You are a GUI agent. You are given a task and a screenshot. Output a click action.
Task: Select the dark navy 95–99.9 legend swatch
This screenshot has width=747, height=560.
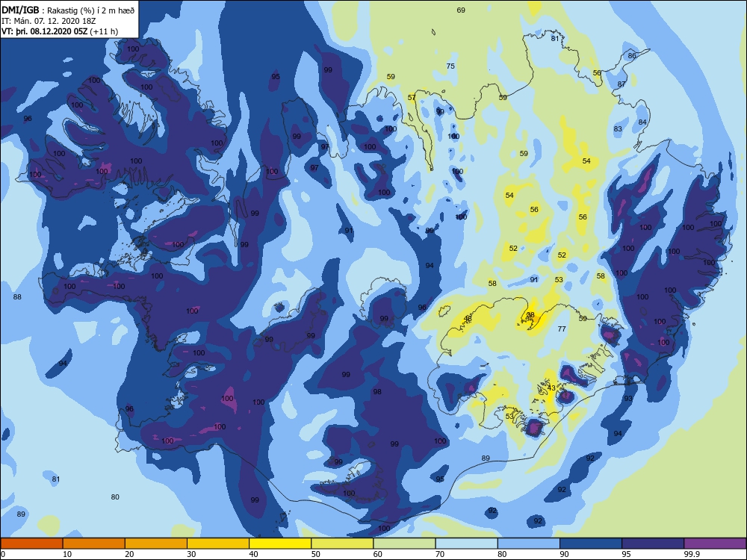click(653, 544)
